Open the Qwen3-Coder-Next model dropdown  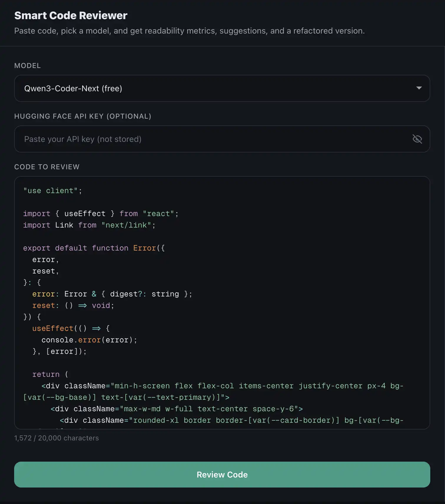222,88
